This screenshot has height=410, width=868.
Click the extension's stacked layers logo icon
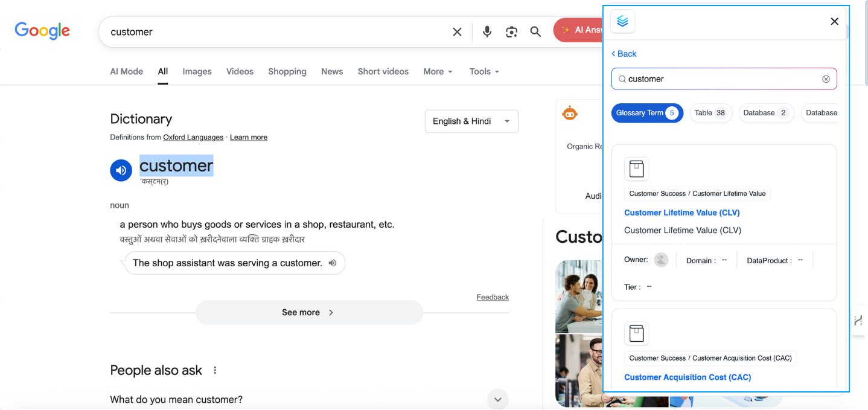point(622,21)
